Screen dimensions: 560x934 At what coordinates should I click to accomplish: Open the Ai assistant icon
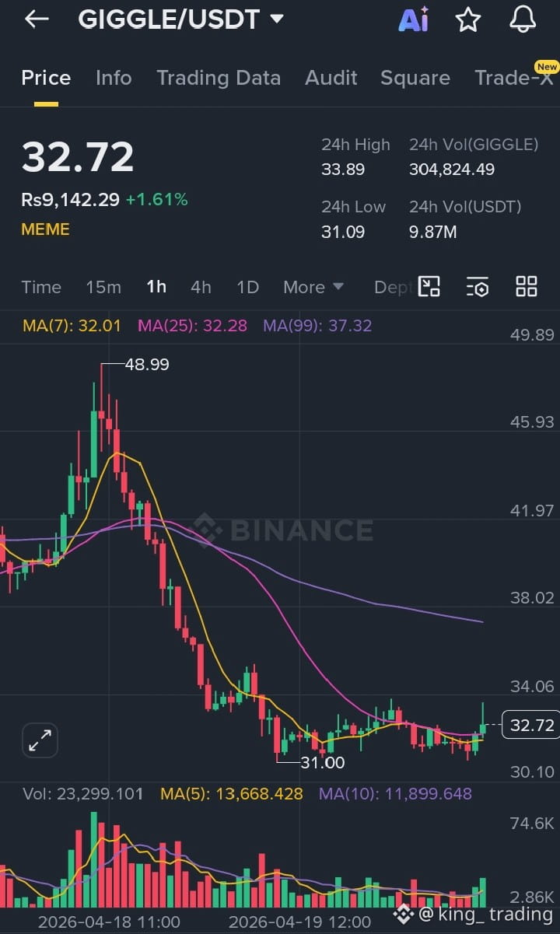(413, 20)
